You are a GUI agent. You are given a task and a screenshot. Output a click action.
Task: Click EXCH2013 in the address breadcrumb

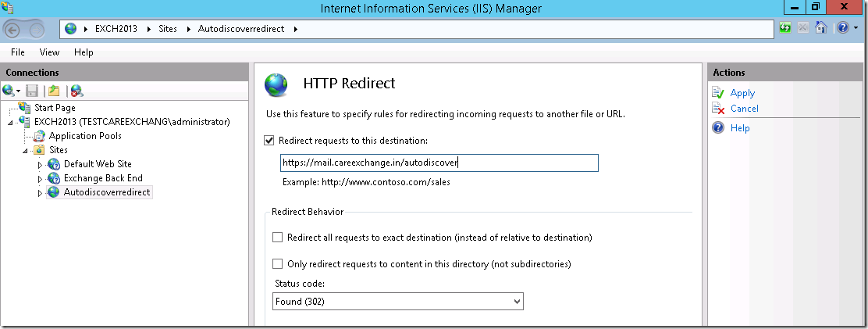click(116, 29)
